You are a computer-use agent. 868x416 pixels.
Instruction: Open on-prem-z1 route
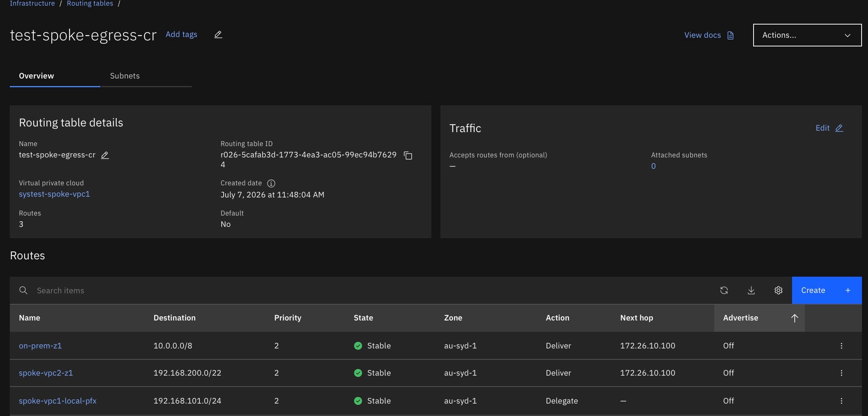(x=40, y=346)
